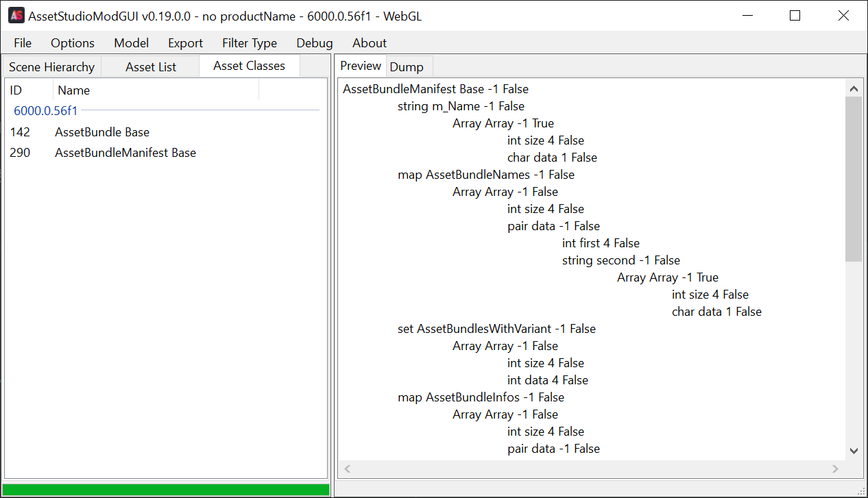The image size is (868, 498).
Task: Open the File menu
Action: click(x=23, y=43)
